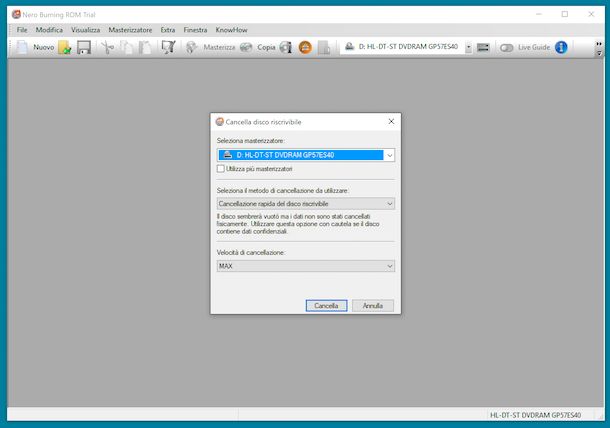Click the Cancella button
Viewport: 610px width, 428px height.
[326, 305]
